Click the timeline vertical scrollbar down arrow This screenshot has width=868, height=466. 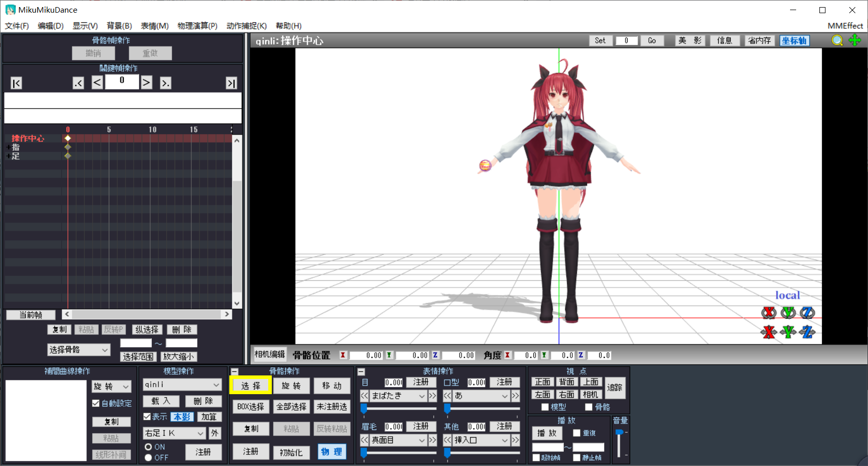(237, 304)
